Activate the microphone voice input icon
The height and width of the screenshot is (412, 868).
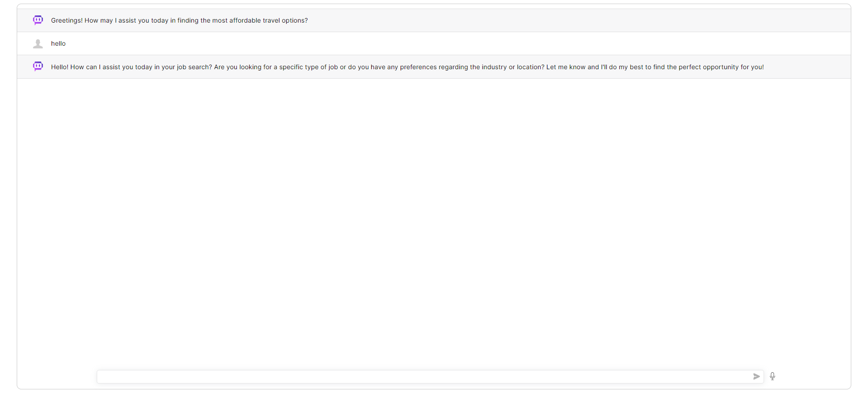773,376
